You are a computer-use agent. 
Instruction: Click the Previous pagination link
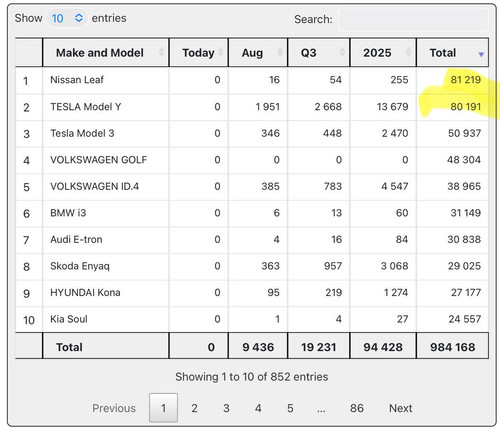coord(114,408)
